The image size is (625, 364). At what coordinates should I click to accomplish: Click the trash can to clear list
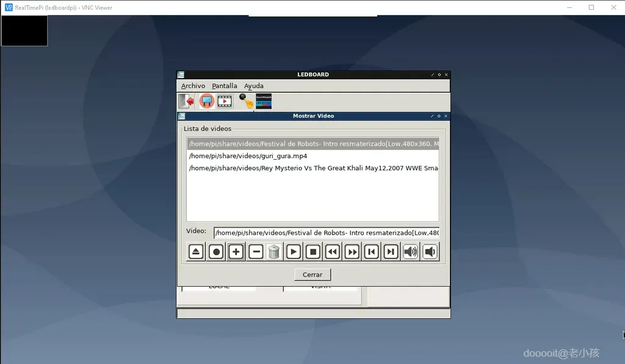coord(274,252)
